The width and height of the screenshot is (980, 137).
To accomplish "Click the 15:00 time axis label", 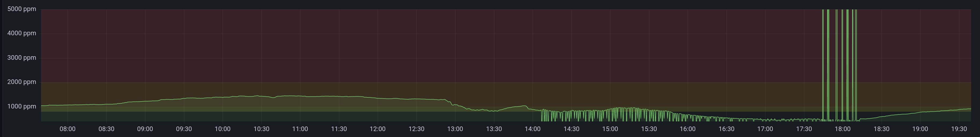I will pyautogui.click(x=610, y=129).
